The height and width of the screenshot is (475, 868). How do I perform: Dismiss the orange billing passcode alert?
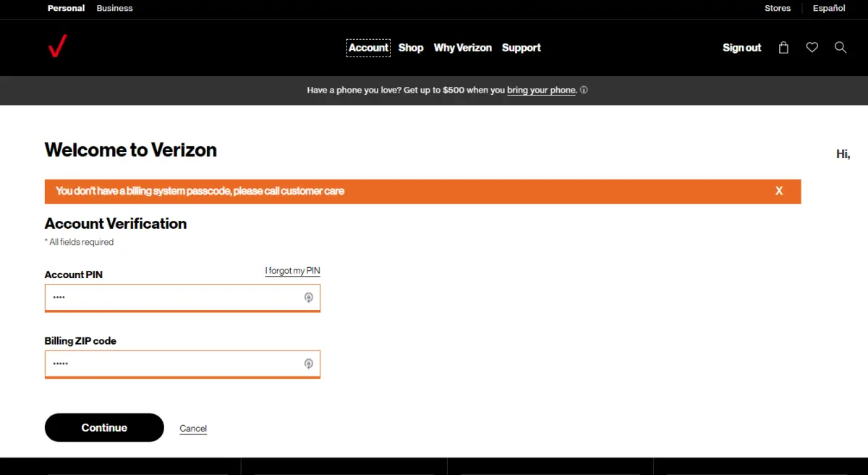pyautogui.click(x=779, y=191)
